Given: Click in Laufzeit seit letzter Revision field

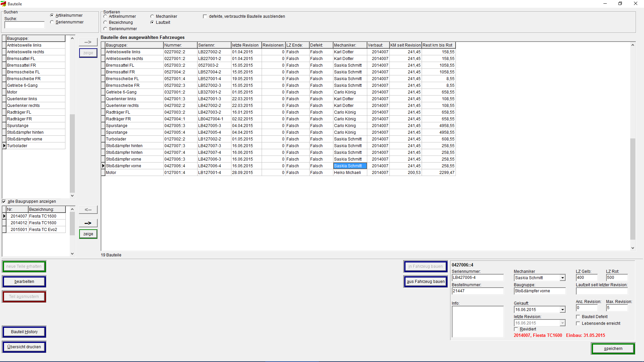Looking at the screenshot, I should (602, 291).
